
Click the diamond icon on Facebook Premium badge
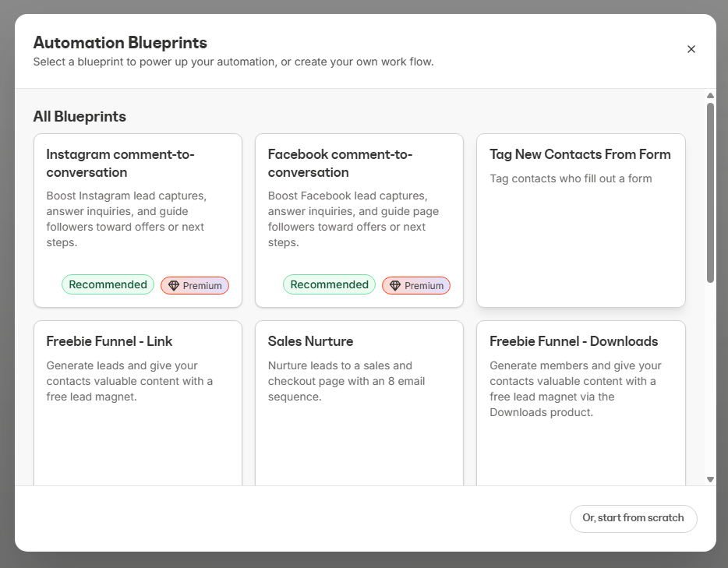tap(395, 285)
